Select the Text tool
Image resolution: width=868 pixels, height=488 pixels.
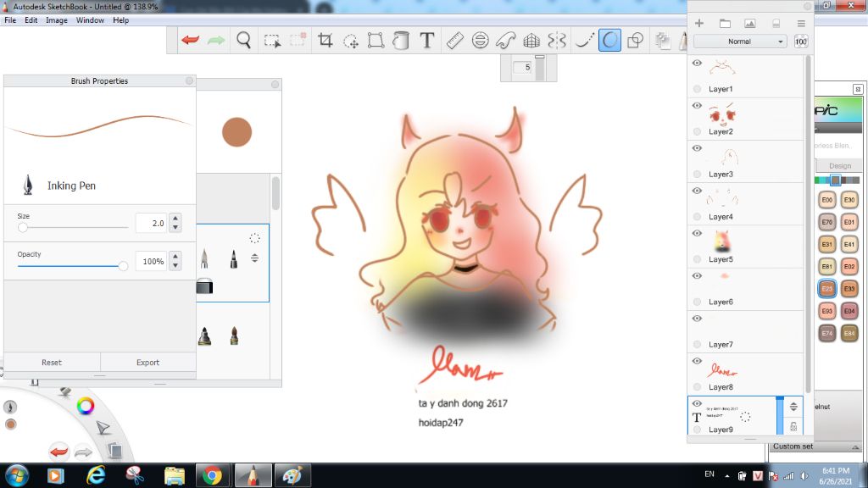tap(427, 40)
